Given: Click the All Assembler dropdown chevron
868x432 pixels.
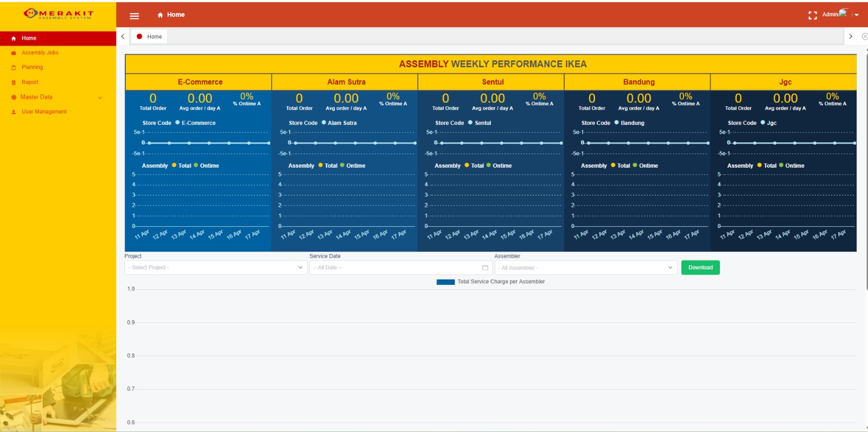Looking at the screenshot, I should point(670,268).
